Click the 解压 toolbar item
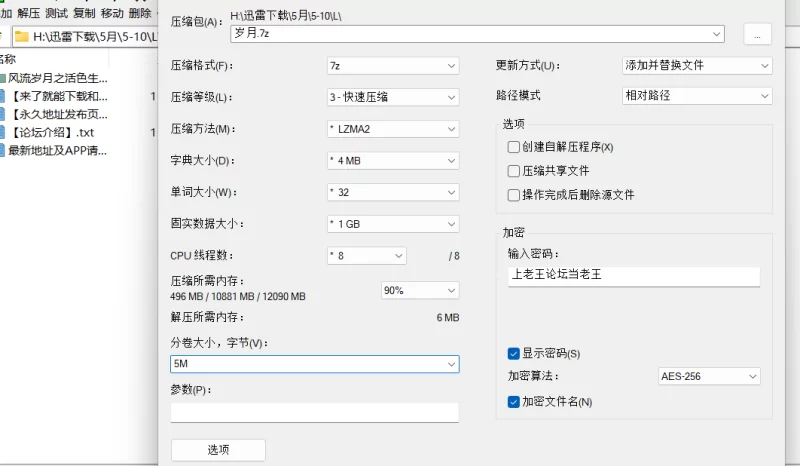The image size is (800, 466). (29, 13)
